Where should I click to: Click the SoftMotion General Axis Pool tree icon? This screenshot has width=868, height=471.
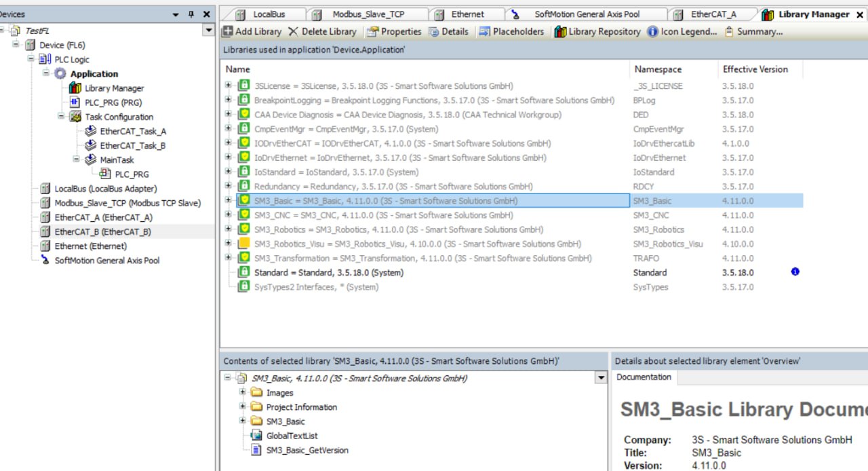(45, 260)
